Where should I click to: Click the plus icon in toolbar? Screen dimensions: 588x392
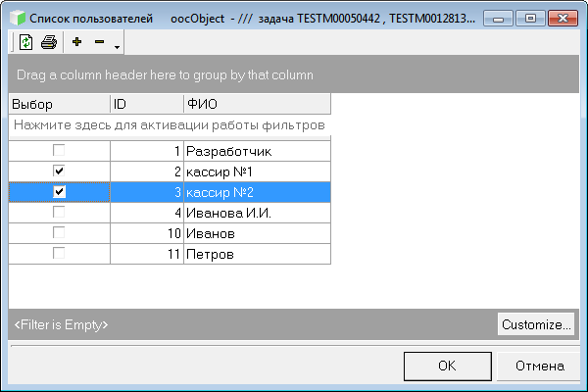pos(77,42)
